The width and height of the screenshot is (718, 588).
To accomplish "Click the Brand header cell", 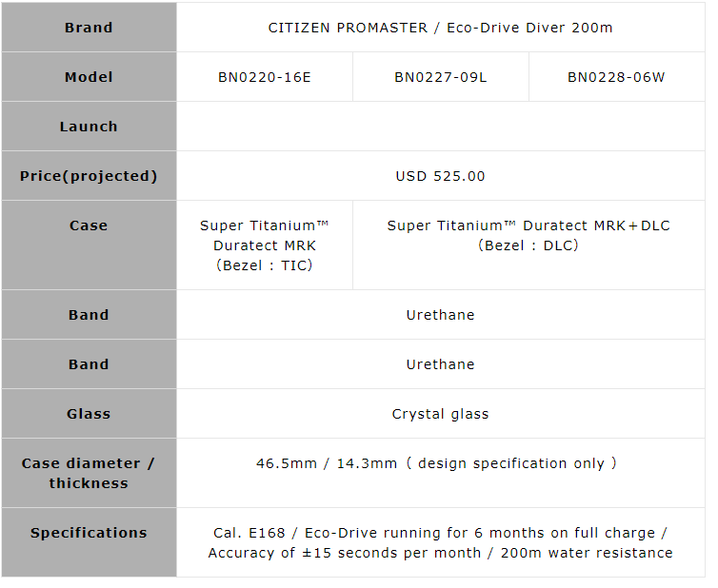I will 89,28.
